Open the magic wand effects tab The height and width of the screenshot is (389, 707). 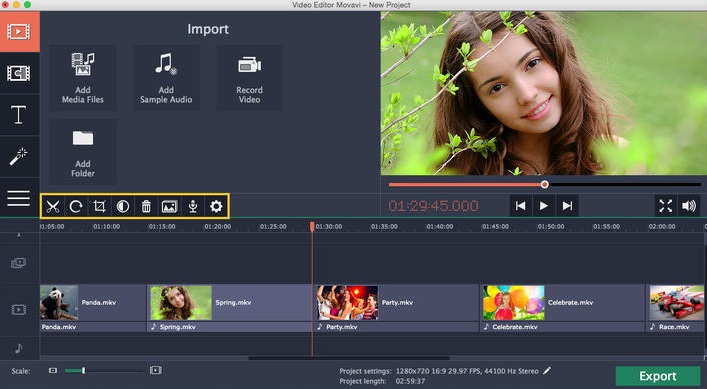coord(19,156)
